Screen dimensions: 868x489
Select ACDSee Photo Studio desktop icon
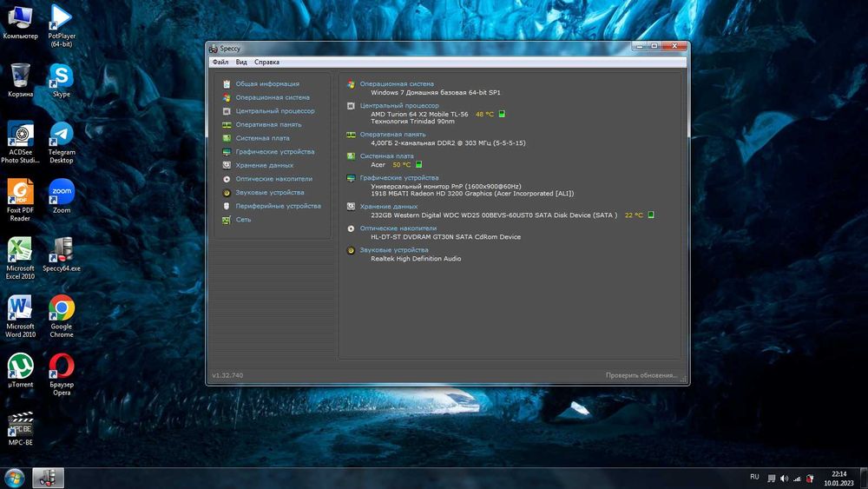pos(21,142)
